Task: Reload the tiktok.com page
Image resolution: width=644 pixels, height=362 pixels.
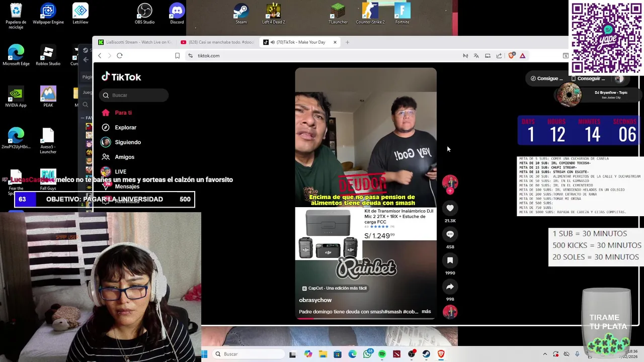Action: tap(120, 56)
